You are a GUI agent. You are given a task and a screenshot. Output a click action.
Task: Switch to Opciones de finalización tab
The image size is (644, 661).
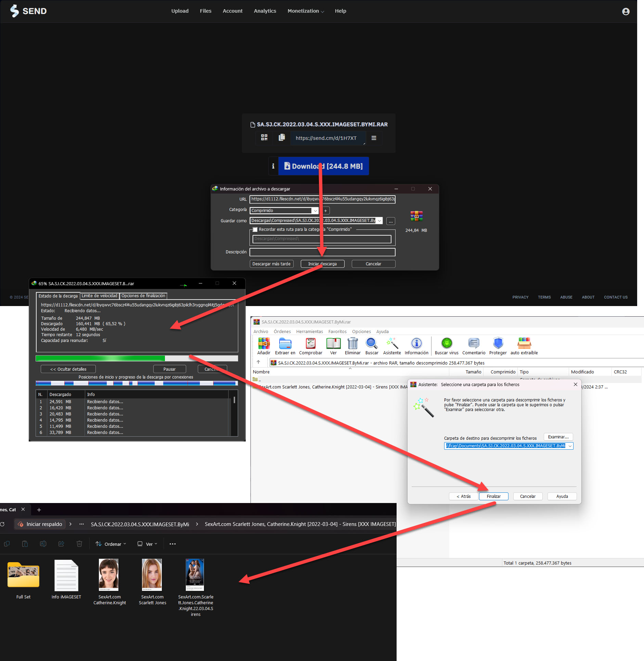point(143,296)
